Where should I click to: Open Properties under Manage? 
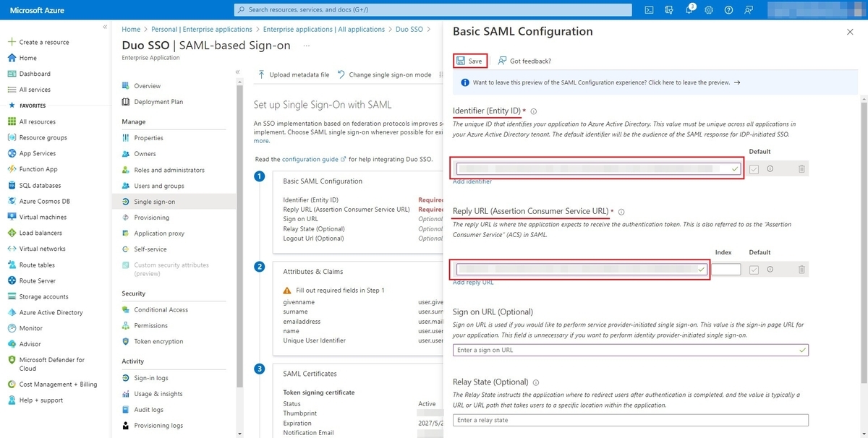pos(148,138)
